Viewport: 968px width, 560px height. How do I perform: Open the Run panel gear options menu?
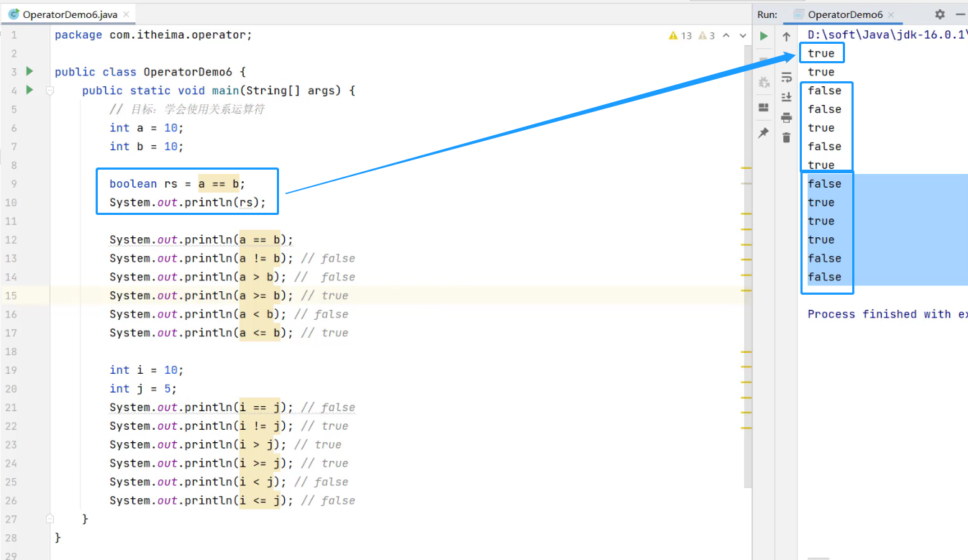click(x=940, y=14)
